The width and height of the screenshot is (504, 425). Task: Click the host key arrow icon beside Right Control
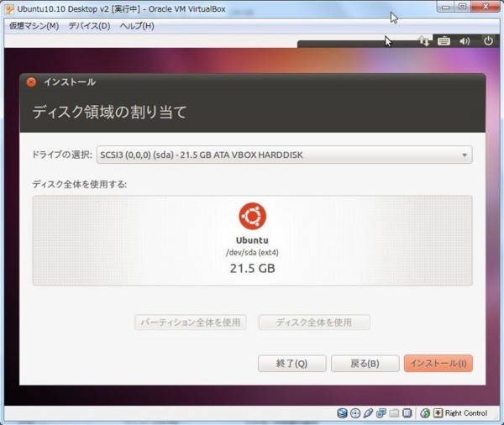point(438,413)
